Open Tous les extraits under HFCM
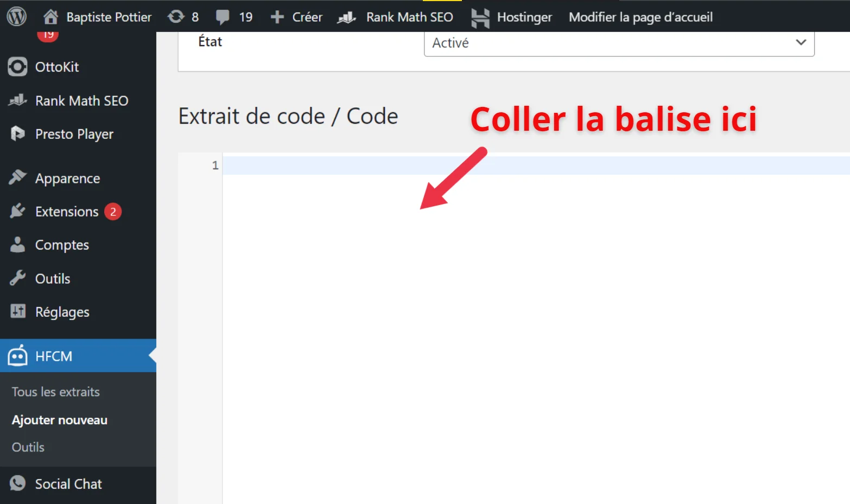 [56, 391]
